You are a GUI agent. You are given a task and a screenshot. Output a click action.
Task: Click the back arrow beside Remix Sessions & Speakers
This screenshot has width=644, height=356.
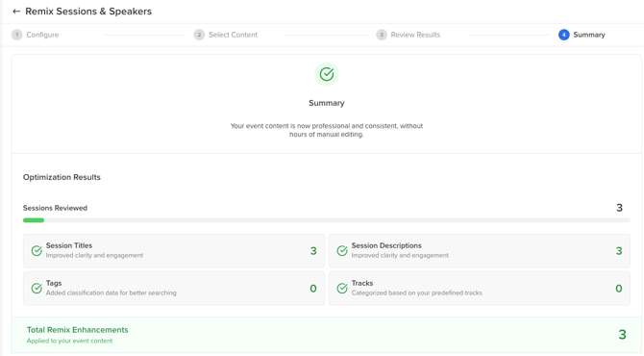(16, 12)
